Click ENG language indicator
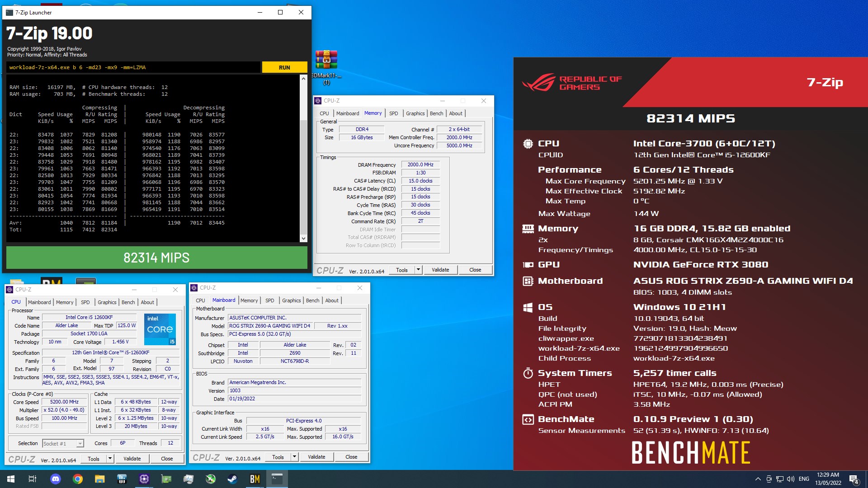Viewport: 868px width, 488px height. 804,479
